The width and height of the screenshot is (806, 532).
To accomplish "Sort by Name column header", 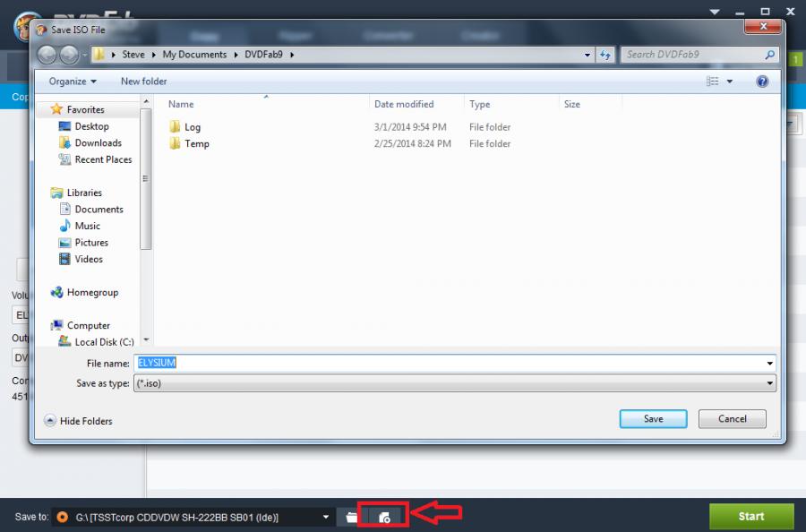I will [x=181, y=105].
